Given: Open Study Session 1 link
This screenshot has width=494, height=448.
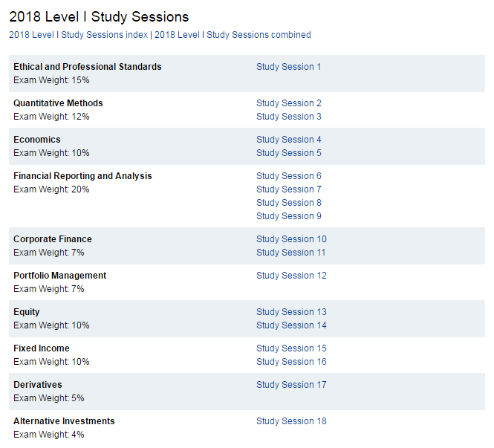Looking at the screenshot, I should (288, 67).
